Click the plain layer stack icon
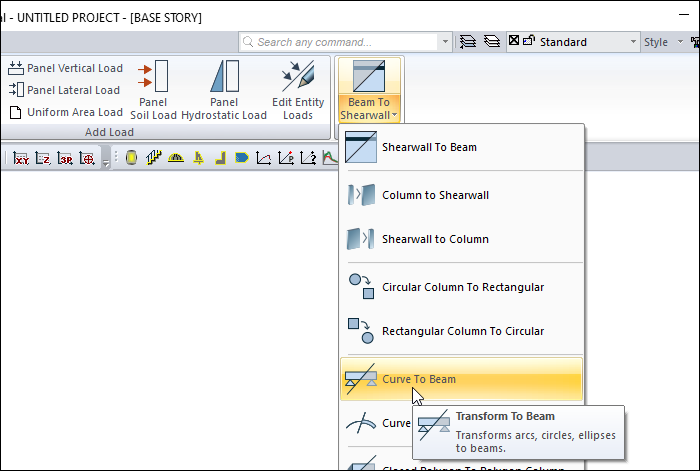 [x=492, y=42]
